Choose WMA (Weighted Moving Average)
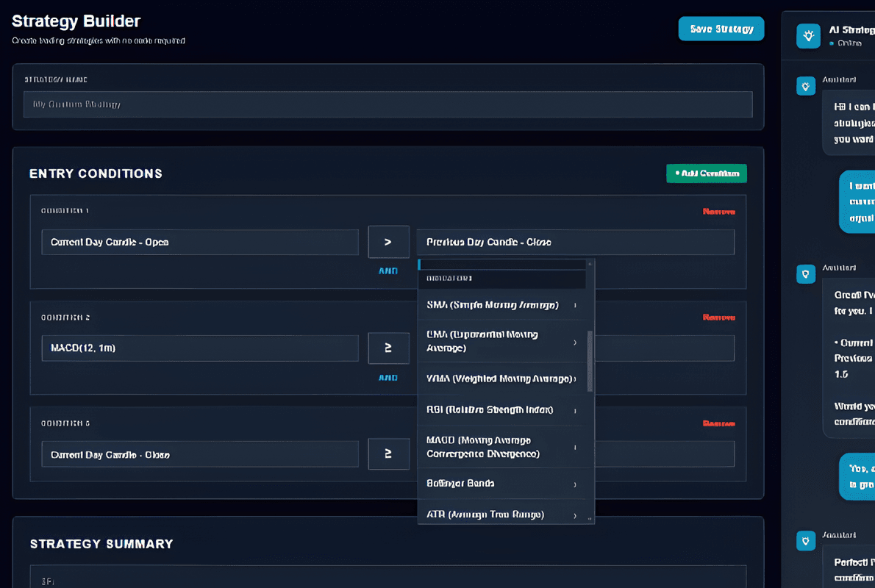Screen dimensions: 875x588 coord(501,379)
